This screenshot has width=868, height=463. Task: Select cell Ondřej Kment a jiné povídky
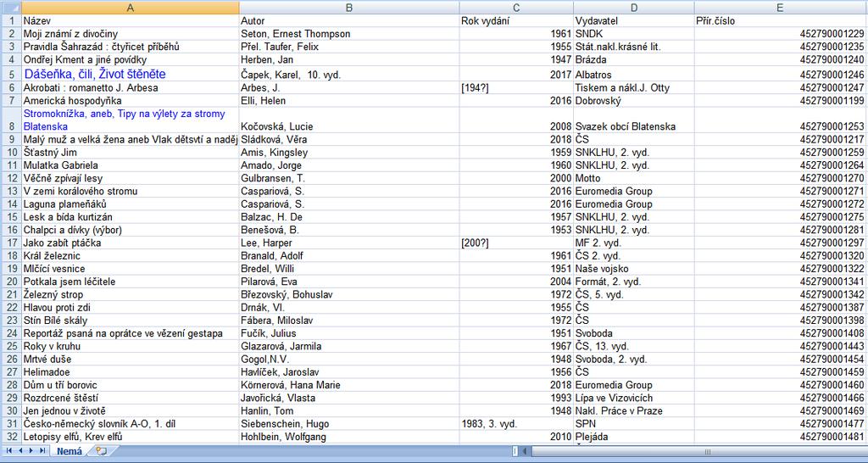coord(130,59)
